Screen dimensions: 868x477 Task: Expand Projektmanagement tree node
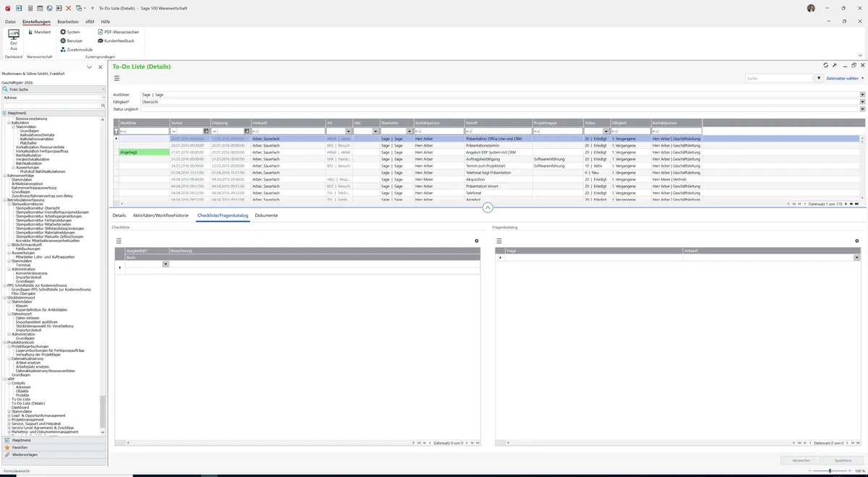point(9,419)
